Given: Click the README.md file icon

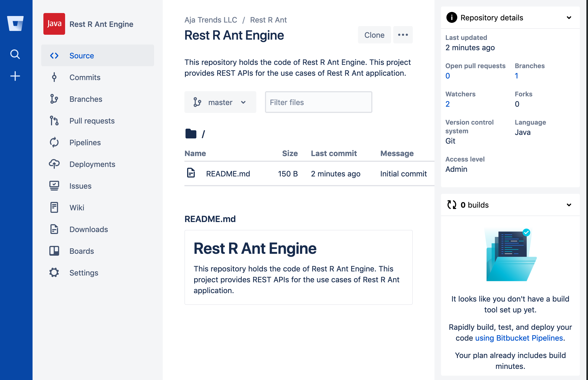Looking at the screenshot, I should click(191, 173).
